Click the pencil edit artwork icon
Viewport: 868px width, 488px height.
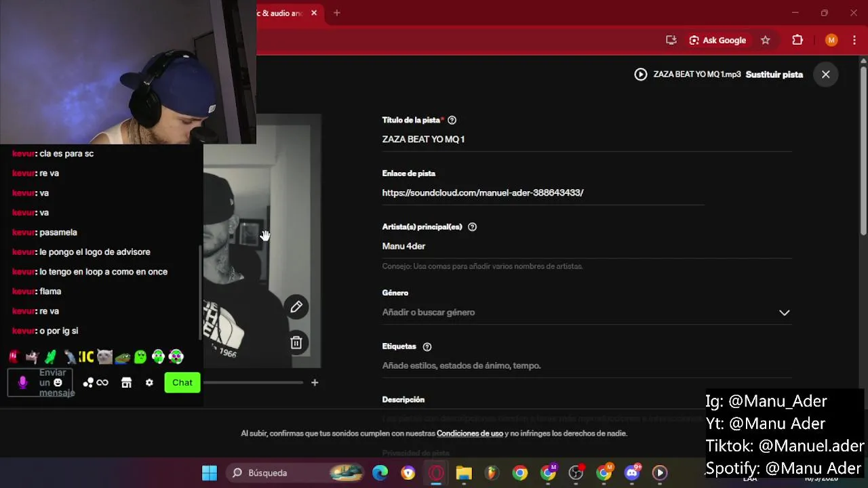coord(296,307)
